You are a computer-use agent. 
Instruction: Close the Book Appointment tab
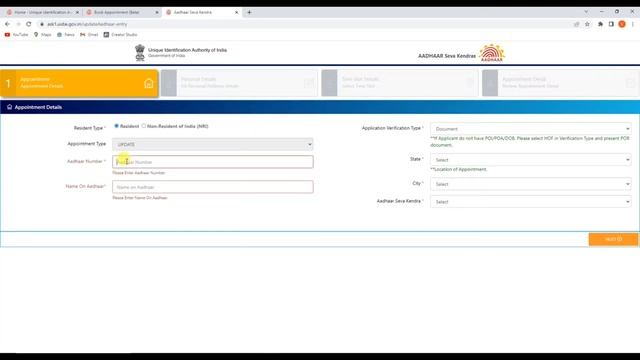tap(157, 13)
